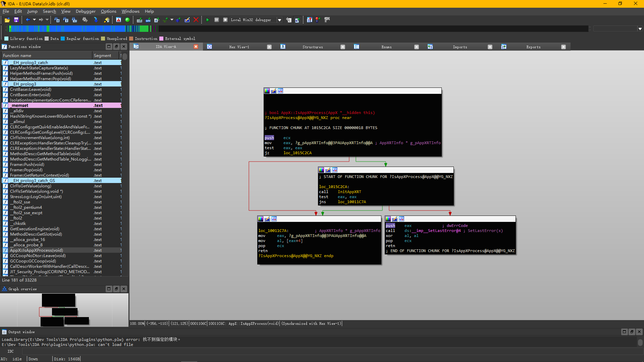644x362 pixels.
Task: Expand the back navigation history arrow
Action: pos(34,20)
